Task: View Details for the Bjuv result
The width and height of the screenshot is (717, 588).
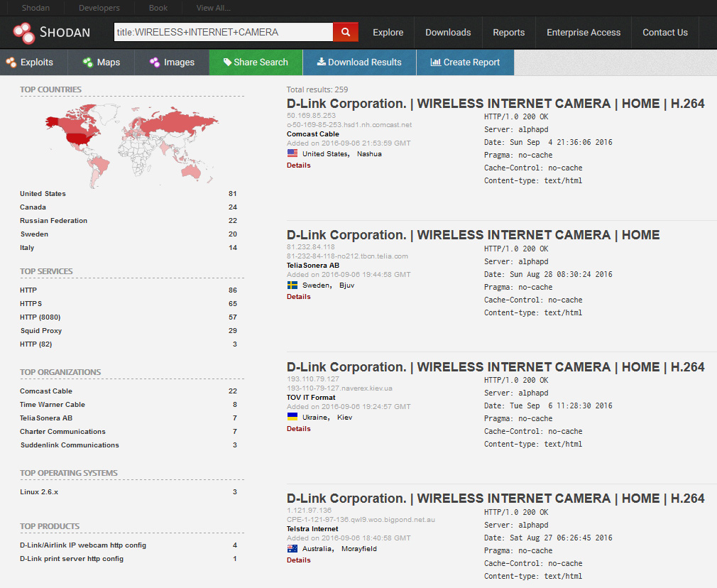Action: coord(299,297)
